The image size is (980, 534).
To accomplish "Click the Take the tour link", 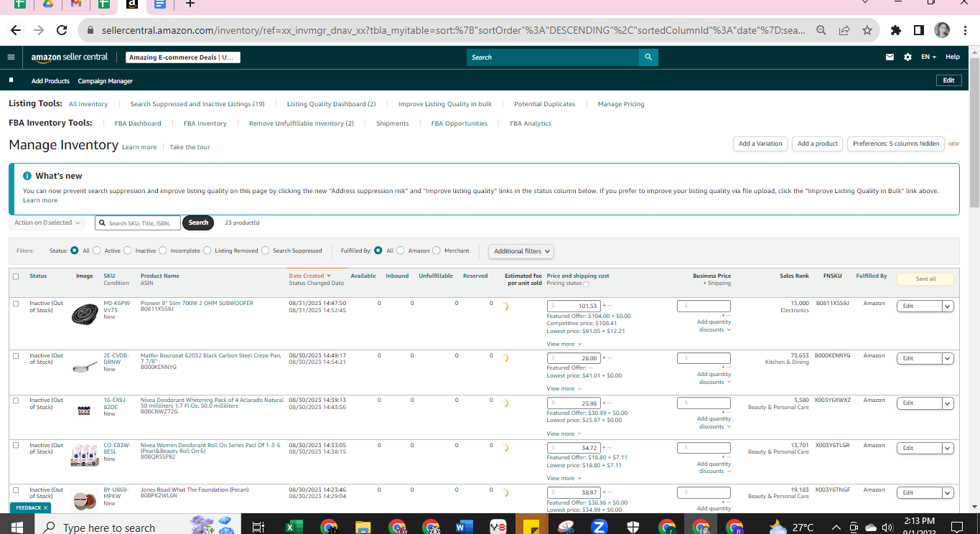I will [190, 147].
